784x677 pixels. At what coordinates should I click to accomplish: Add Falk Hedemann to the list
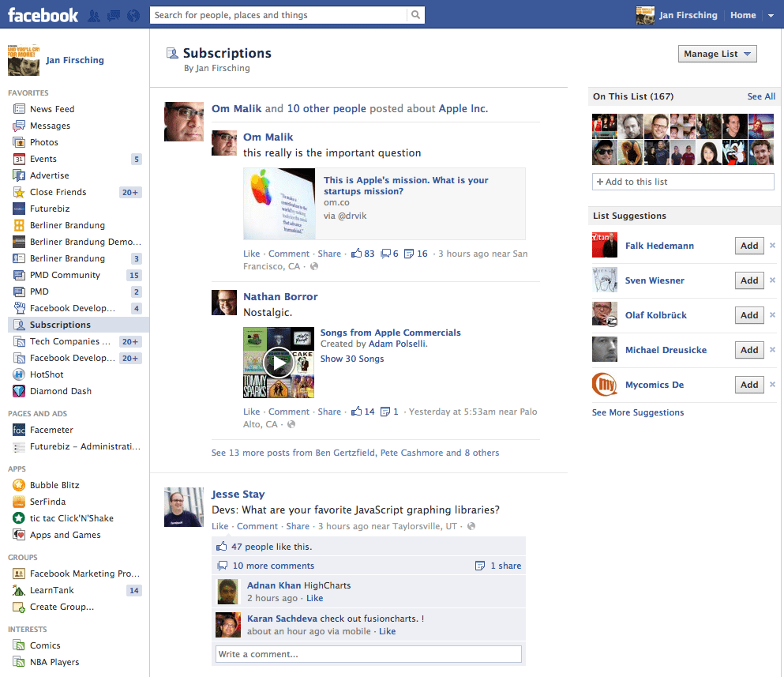pos(749,246)
